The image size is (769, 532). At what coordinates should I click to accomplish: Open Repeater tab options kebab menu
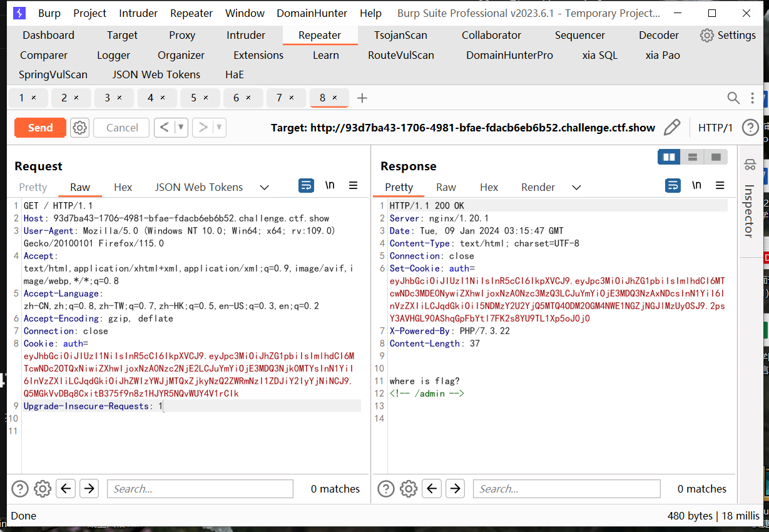752,98
